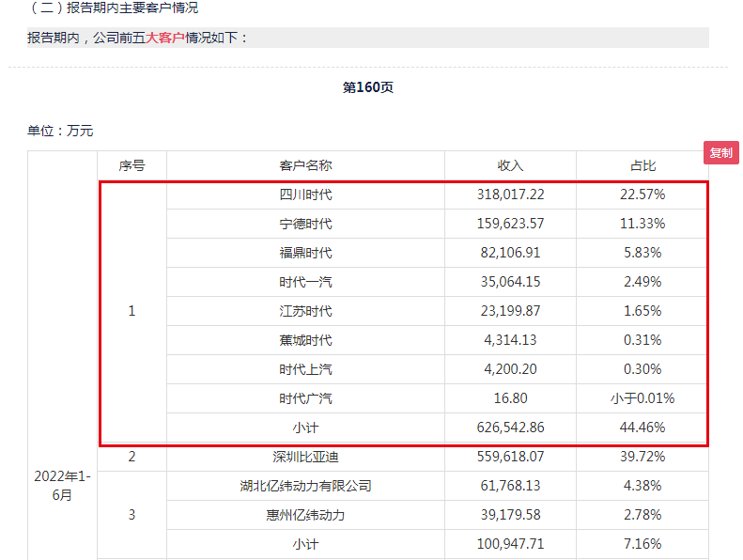The image size is (743, 560).
Task: Select the 序号 column header
Action: (x=132, y=165)
